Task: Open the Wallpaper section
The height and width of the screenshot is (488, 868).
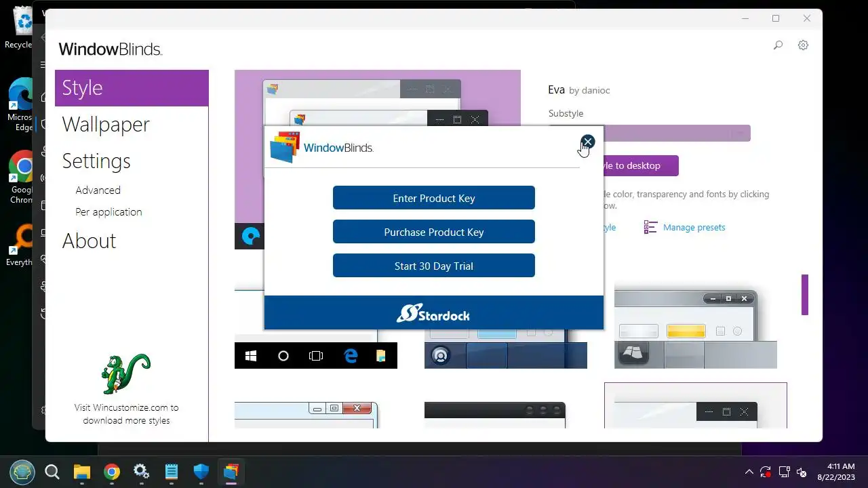Action: [106, 125]
